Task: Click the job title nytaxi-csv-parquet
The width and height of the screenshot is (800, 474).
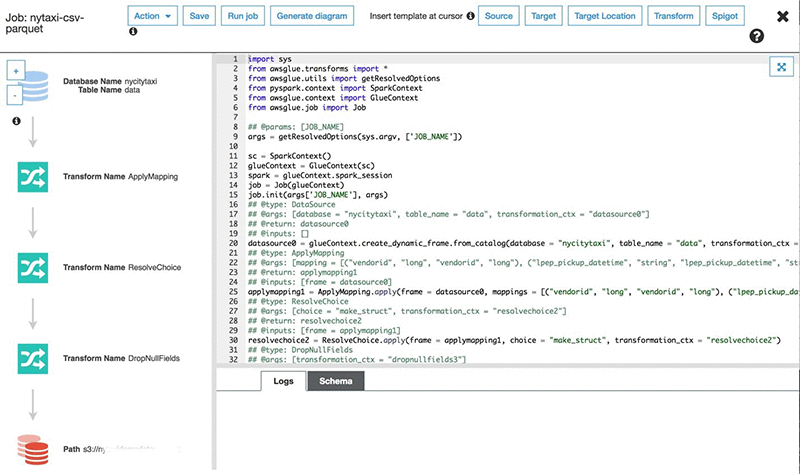Action: (44, 23)
